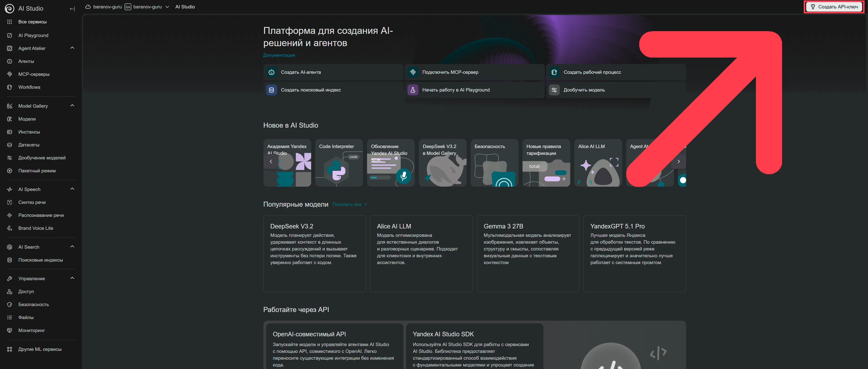
Task: Open the Мониторинг menu item
Action: pos(41,330)
